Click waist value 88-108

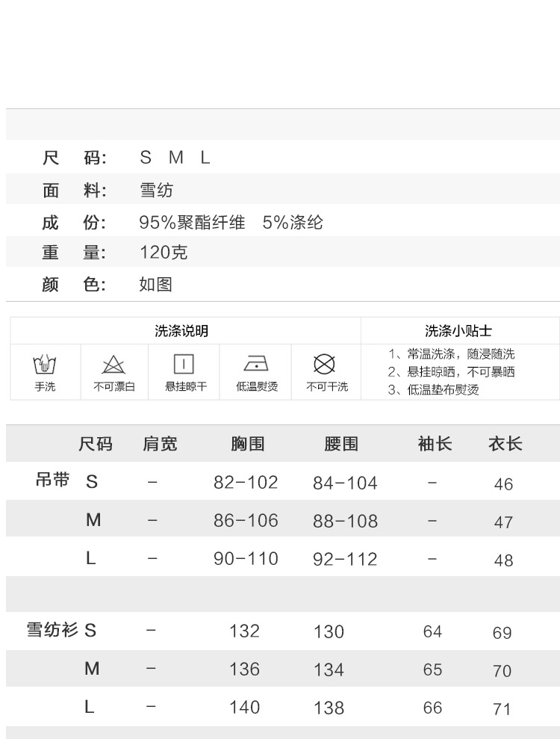(x=345, y=522)
